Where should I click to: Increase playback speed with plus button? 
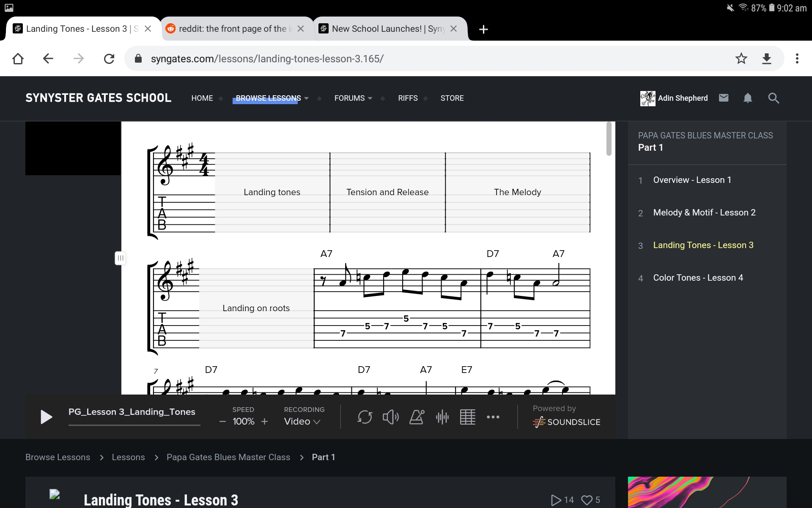pyautogui.click(x=265, y=422)
